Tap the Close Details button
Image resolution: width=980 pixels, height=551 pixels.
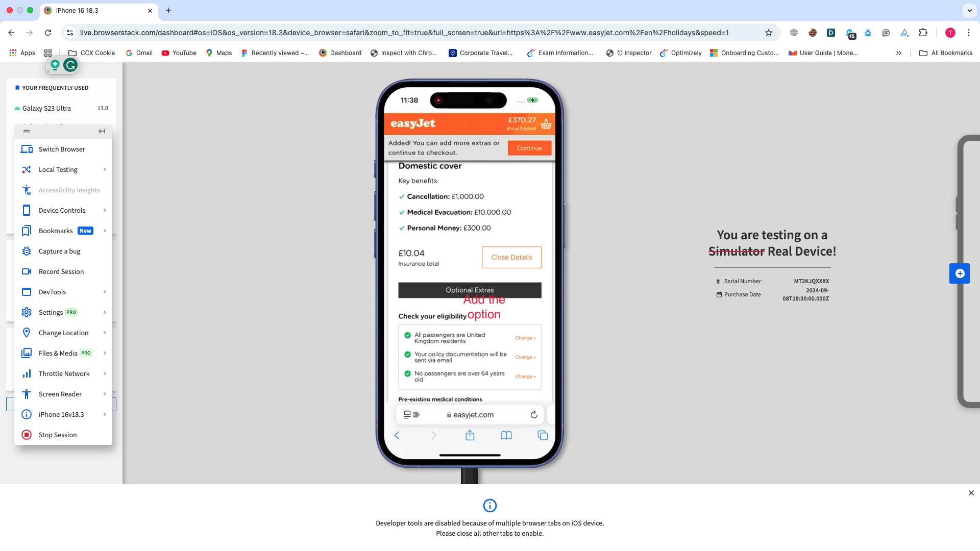coord(511,257)
